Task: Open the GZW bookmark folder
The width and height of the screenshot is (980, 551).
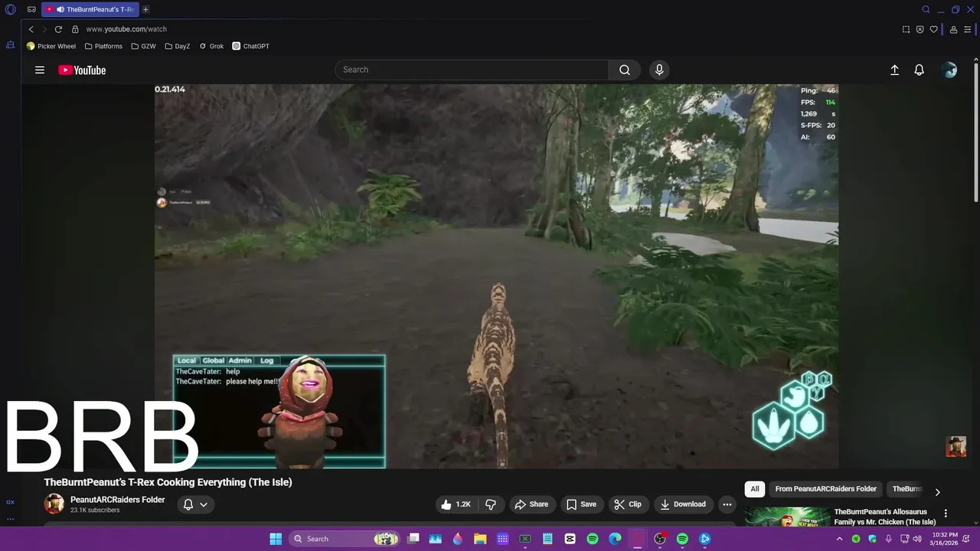Action: coord(143,46)
